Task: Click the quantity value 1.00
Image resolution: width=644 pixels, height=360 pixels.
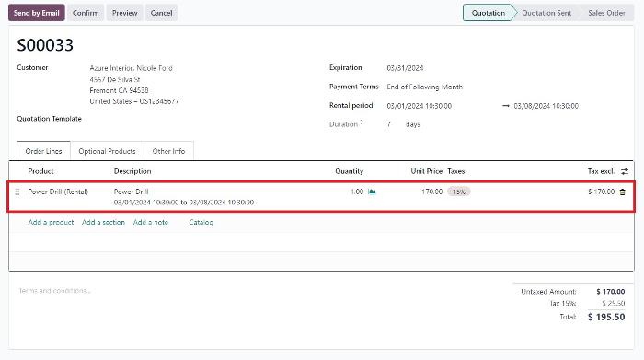Action: pyautogui.click(x=357, y=192)
